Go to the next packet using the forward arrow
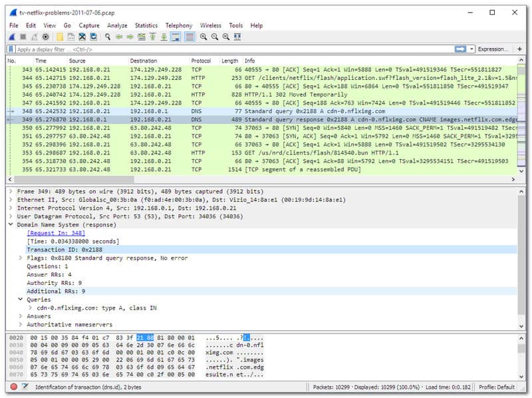 130,37
